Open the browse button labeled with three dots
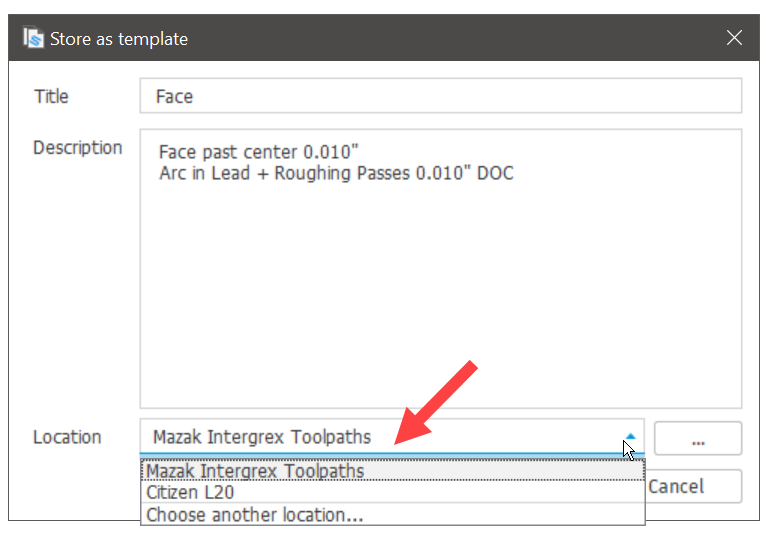 (697, 438)
